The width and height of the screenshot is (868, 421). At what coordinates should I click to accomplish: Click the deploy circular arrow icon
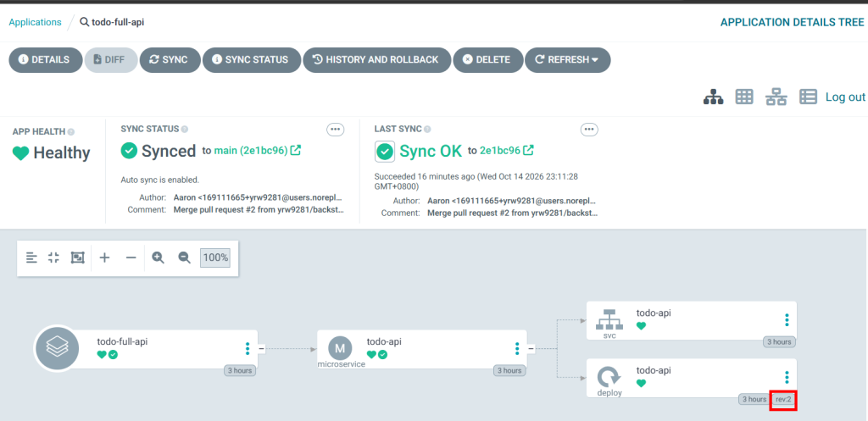(x=609, y=377)
